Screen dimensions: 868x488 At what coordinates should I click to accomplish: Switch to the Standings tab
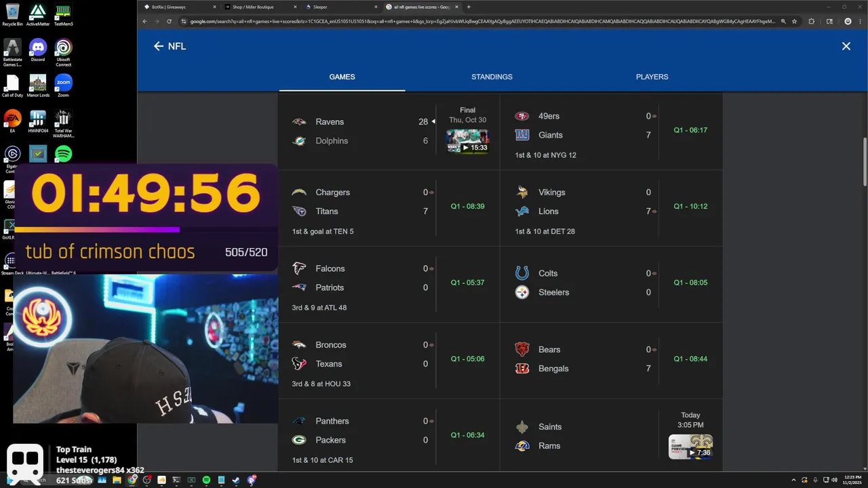tap(492, 77)
